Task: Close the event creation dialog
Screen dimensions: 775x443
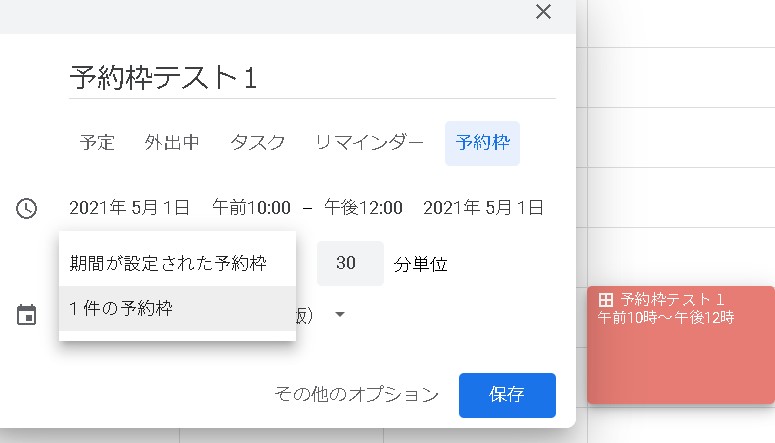Action: click(x=543, y=12)
